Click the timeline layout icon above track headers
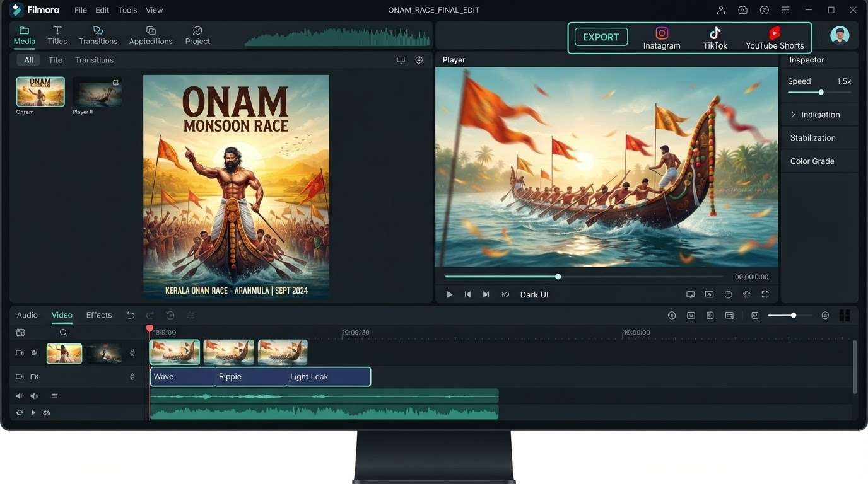Screen dimensions: 868x484 (20, 332)
